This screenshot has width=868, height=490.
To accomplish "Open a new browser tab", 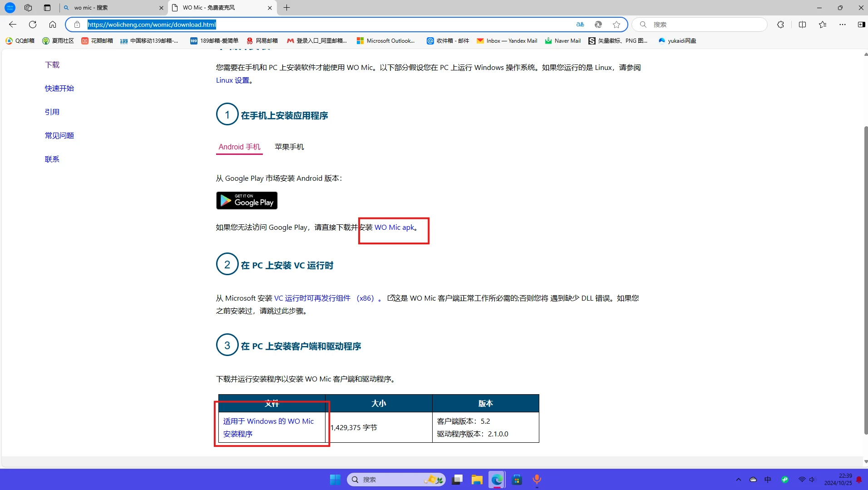I will click(x=286, y=8).
